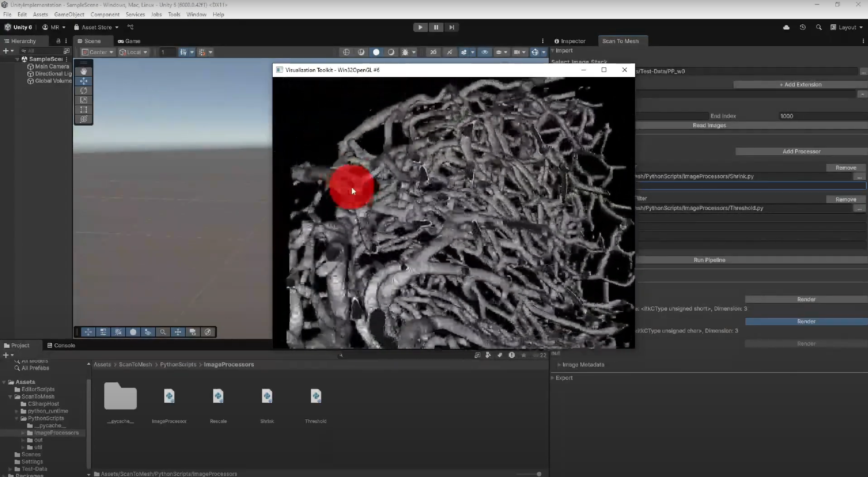Screen dimensions: 868x477
Task: Click the Add Processor button
Action: point(801,152)
